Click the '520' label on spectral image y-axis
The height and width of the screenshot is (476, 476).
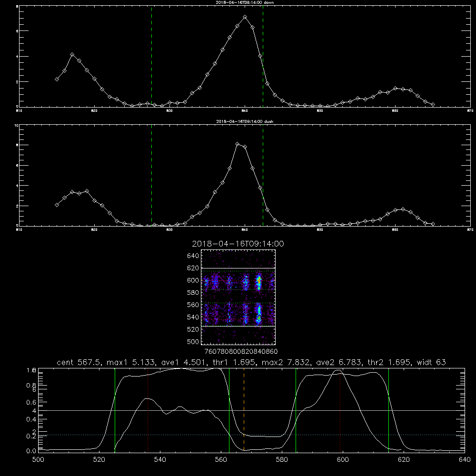[x=193, y=329]
